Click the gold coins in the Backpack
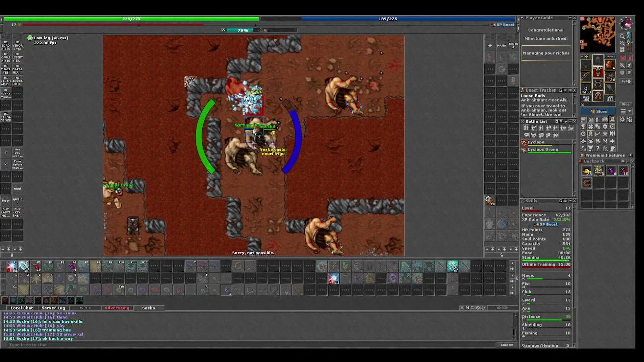 coord(587,171)
